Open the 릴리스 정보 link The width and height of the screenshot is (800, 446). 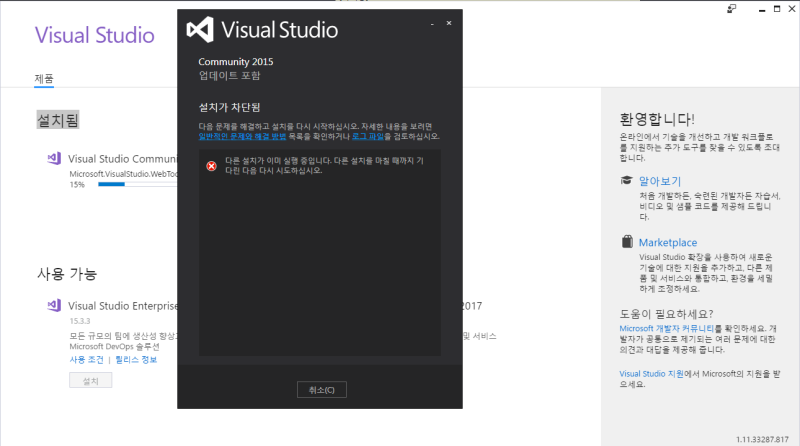[x=136, y=360]
